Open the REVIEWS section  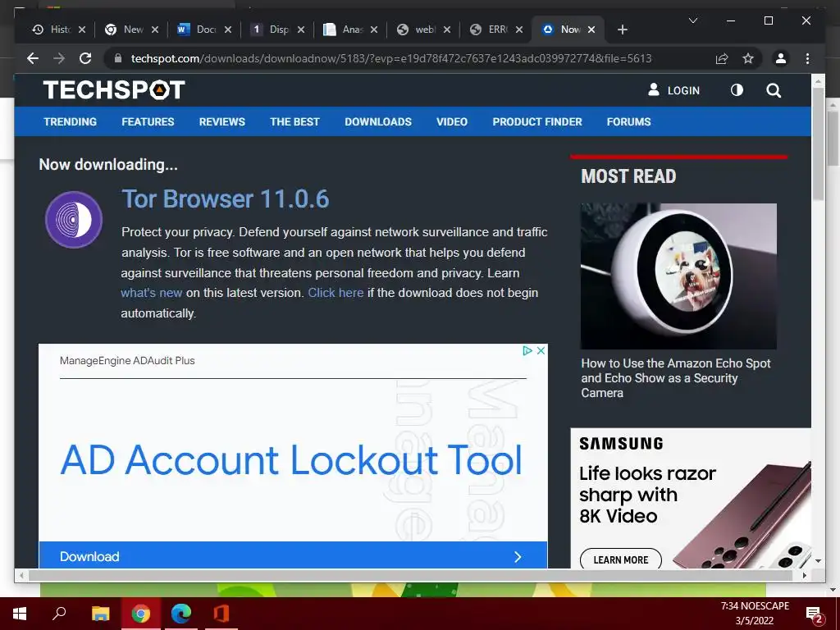coord(221,121)
